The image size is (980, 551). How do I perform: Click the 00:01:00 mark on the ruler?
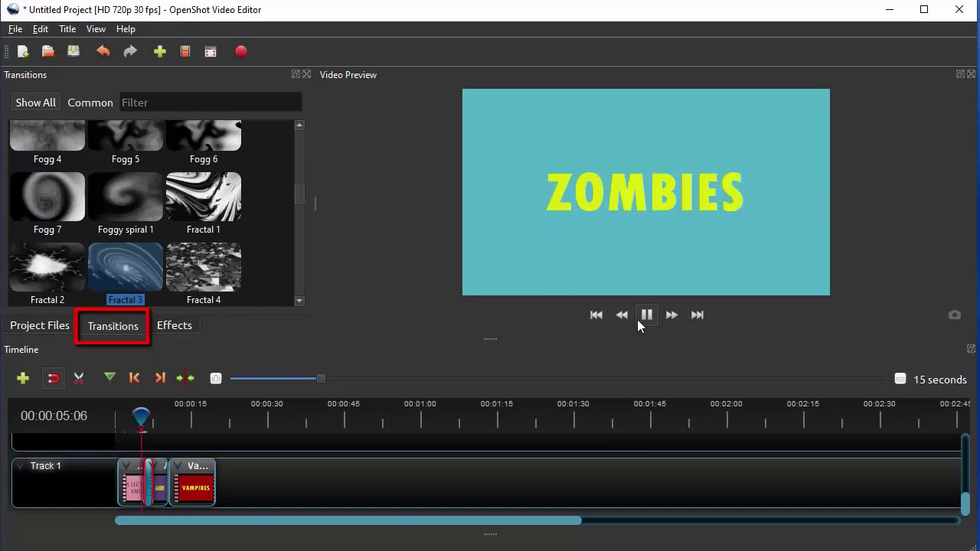(x=420, y=403)
